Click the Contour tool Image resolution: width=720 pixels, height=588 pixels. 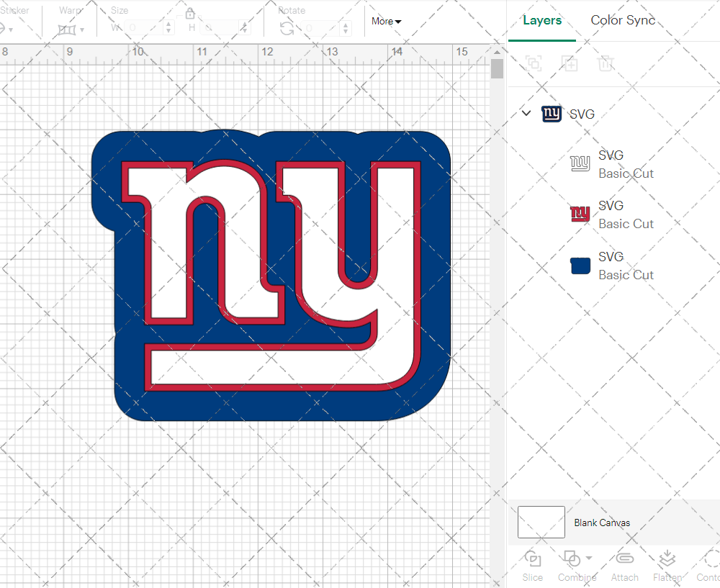708,566
